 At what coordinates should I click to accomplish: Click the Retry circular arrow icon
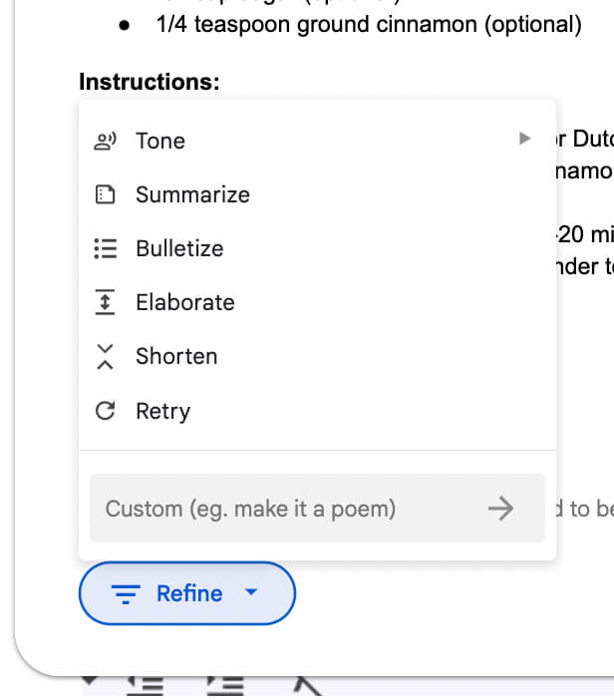pos(105,411)
